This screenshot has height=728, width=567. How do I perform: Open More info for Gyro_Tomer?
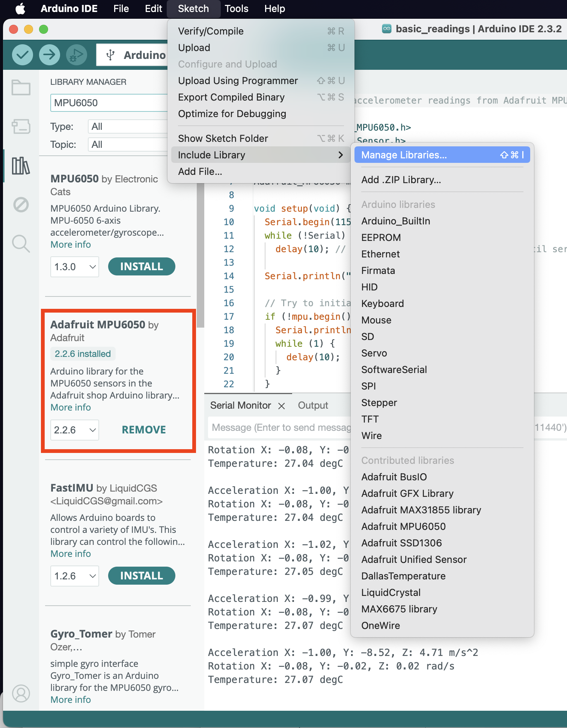(71, 700)
